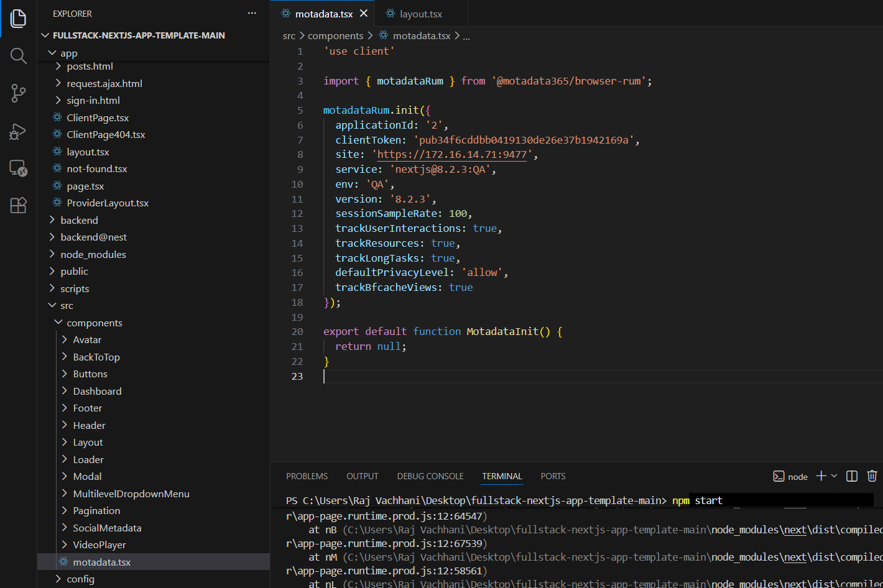Open Explorer more actions ellipsis
Image resolution: width=883 pixels, height=588 pixels.
252,13
